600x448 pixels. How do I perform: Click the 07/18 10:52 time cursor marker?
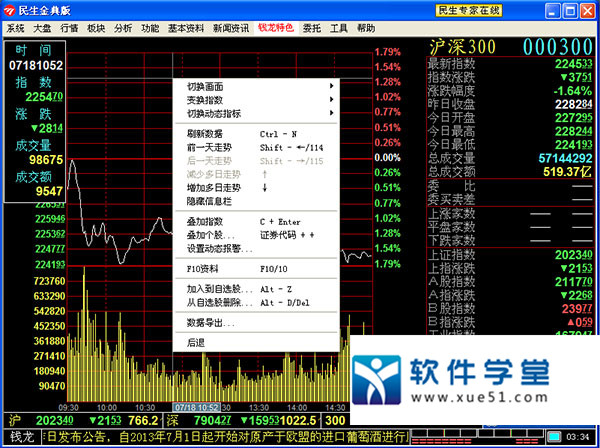pos(197,407)
